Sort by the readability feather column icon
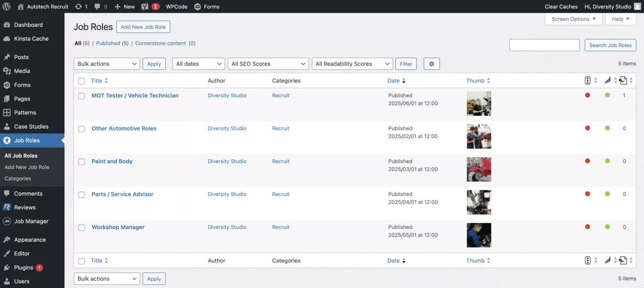644x288 pixels. coord(607,81)
